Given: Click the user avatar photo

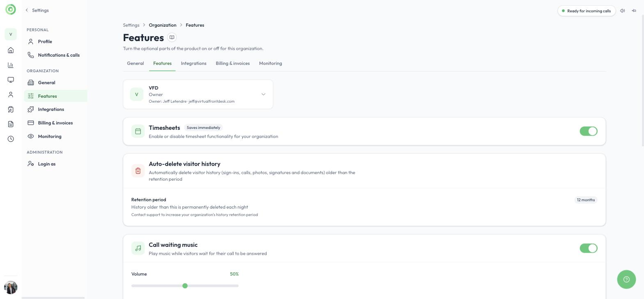Looking at the screenshot, I should point(11,287).
